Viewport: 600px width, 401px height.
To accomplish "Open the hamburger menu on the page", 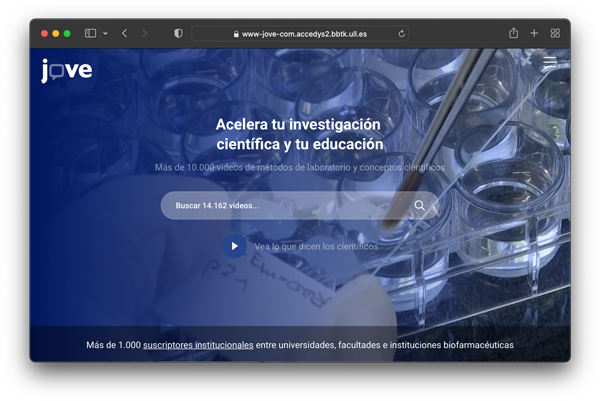I will [x=549, y=62].
